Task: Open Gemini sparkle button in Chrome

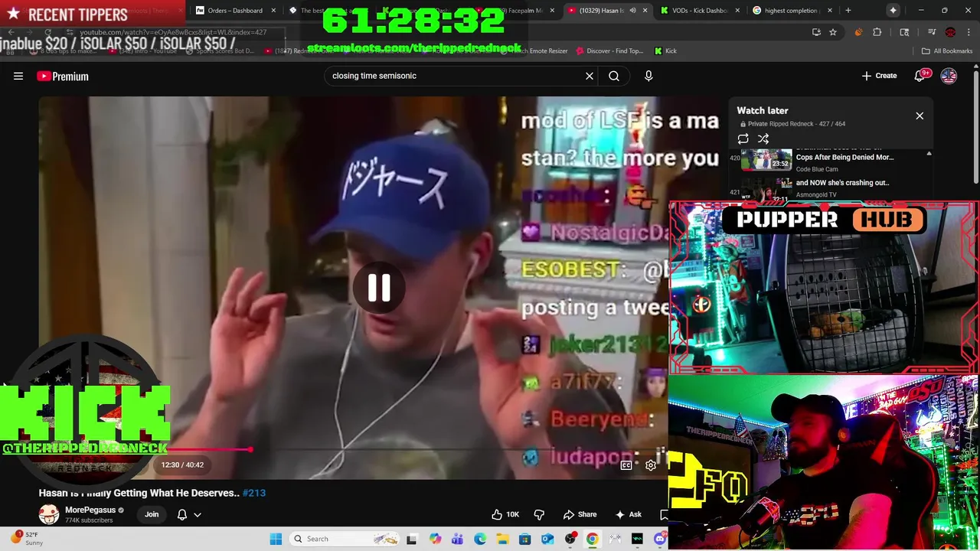Action: pos(893,11)
